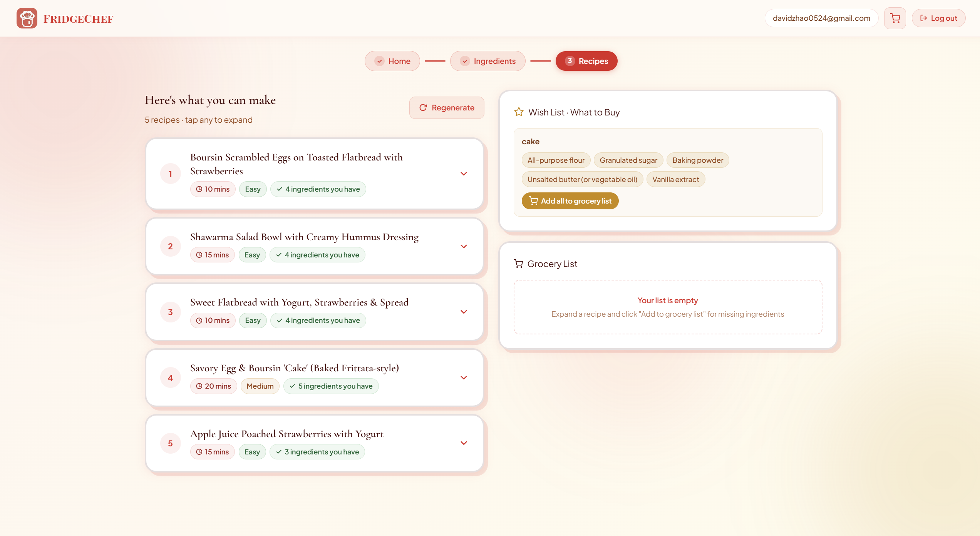The image size is (980, 536).
Task: Expand Shawarma Salad Bowl recipe chevron
Action: [x=464, y=246]
